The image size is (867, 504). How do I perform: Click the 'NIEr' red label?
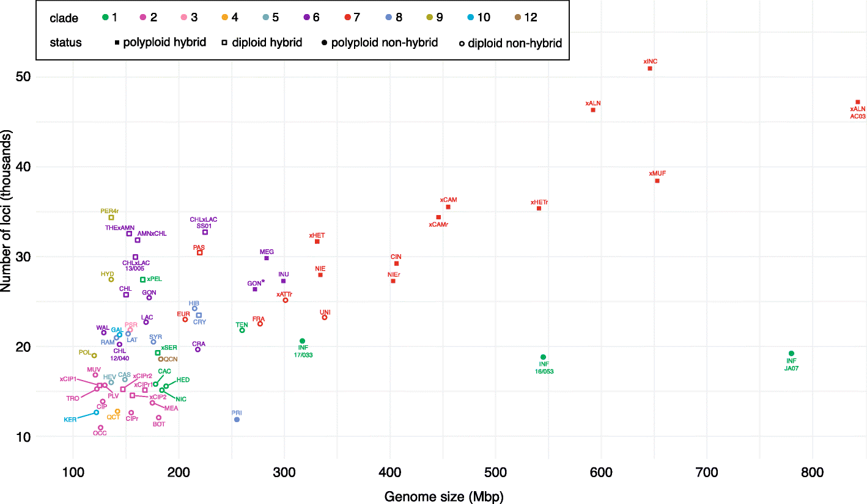[x=394, y=275]
